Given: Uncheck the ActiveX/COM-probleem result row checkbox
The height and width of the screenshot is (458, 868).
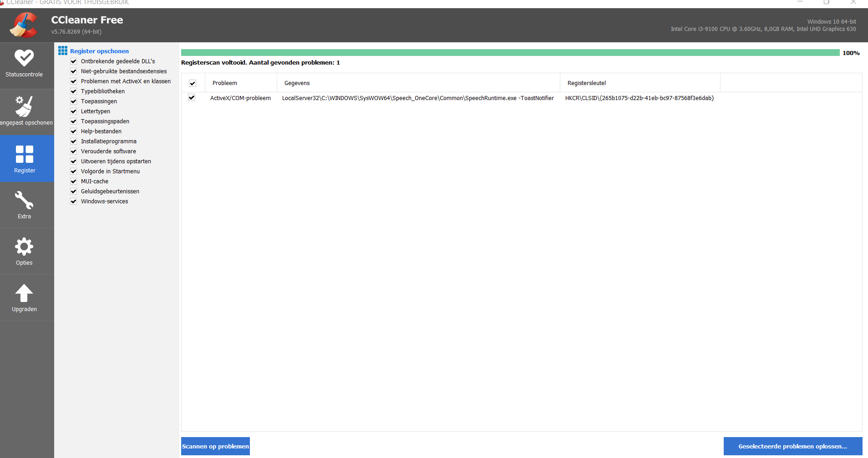Looking at the screenshot, I should click(192, 97).
